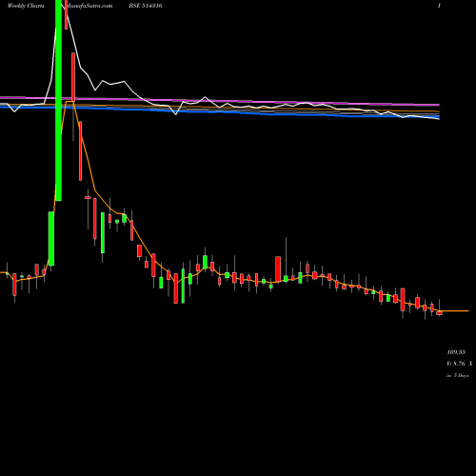This screenshot has width=476, height=476.
Task: Click the '169.35' price value
Action: tap(456, 352)
